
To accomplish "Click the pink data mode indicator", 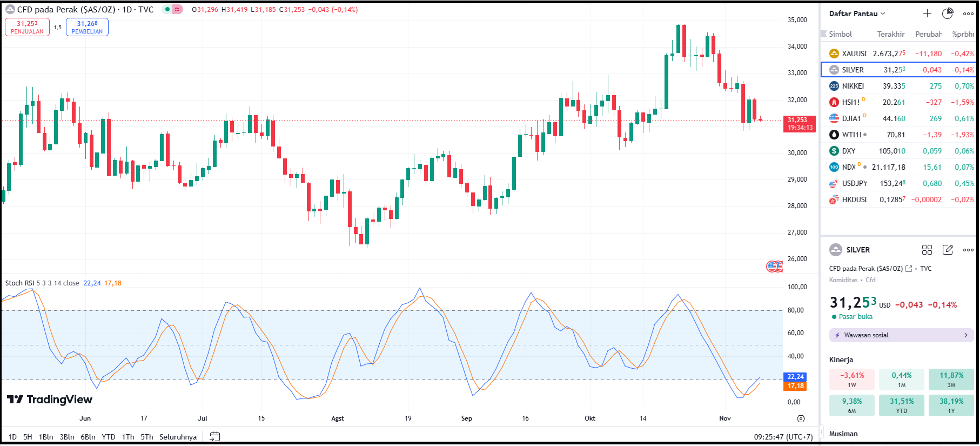I will point(177,10).
